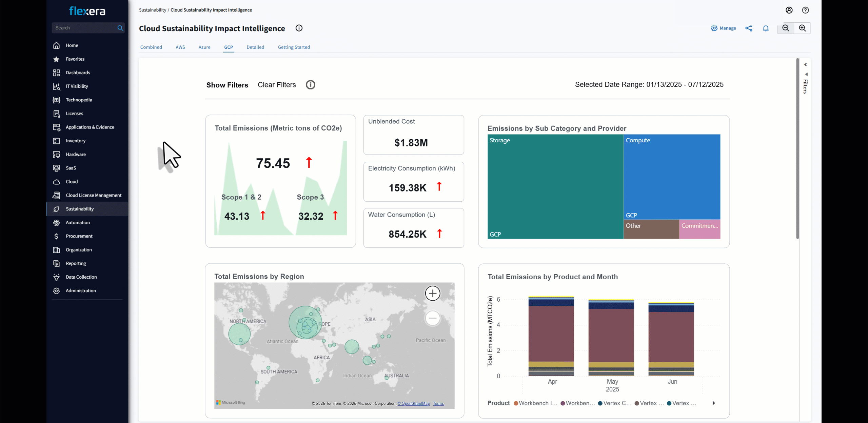This screenshot has height=423, width=868.
Task: Click the share icon in header
Action: 749,28
